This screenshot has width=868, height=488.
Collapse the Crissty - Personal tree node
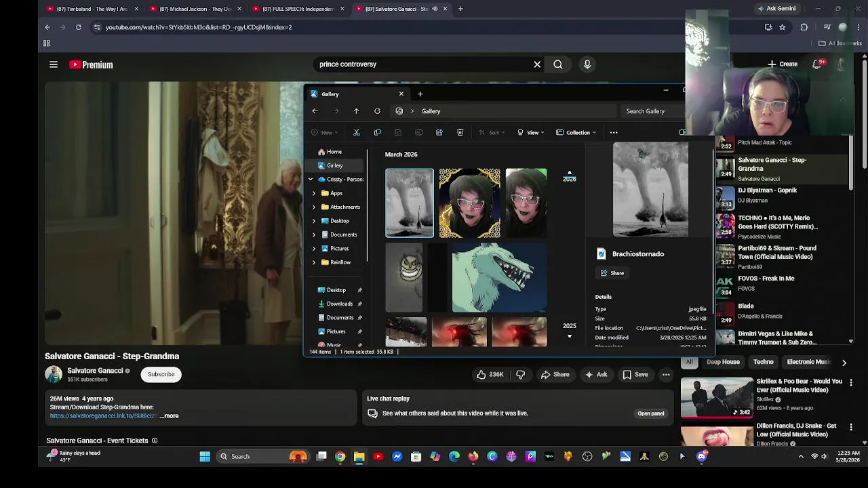(311, 180)
